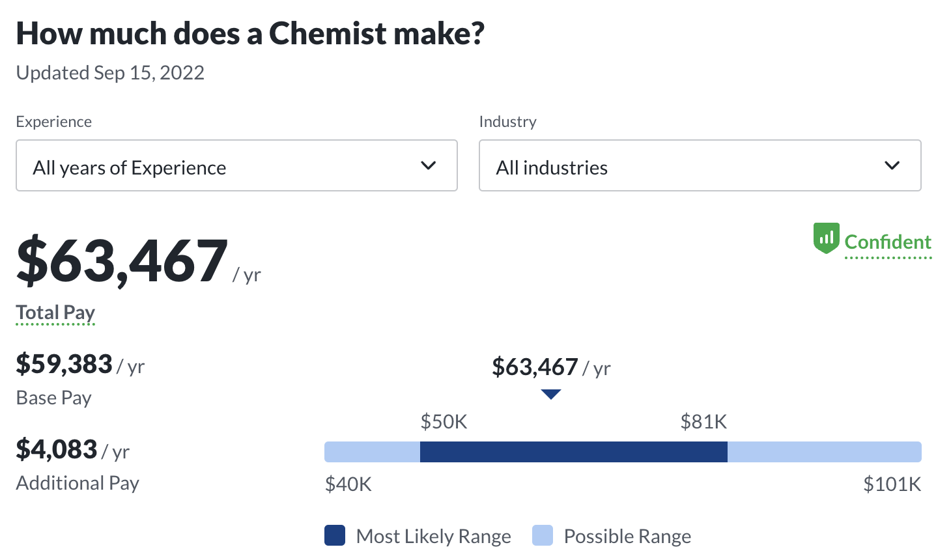Click the dark blue Most Likely Range swatch
This screenshot has width=951, height=560.
tap(335, 535)
